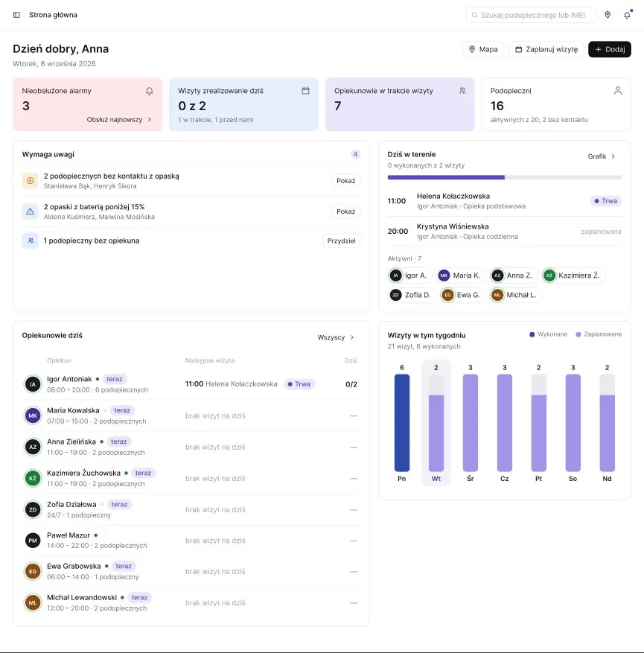The image size is (644, 653).
Task: Click Opiekun column header
Action: pos(59,360)
